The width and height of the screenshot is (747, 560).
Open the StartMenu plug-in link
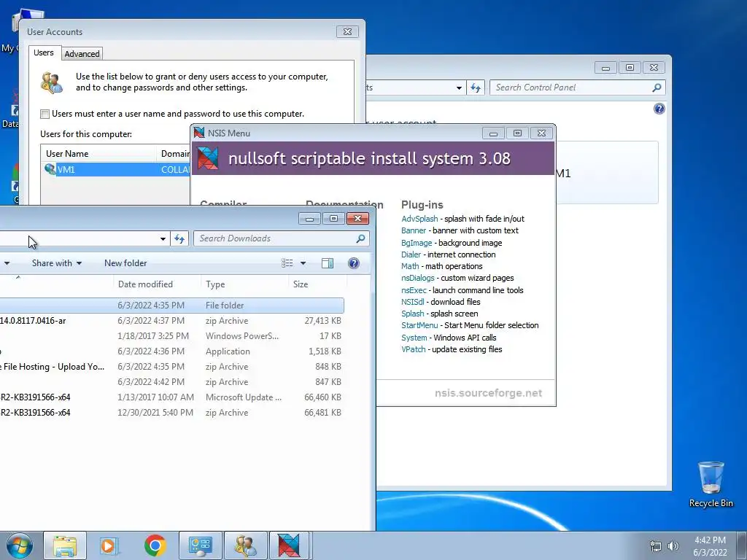click(419, 325)
